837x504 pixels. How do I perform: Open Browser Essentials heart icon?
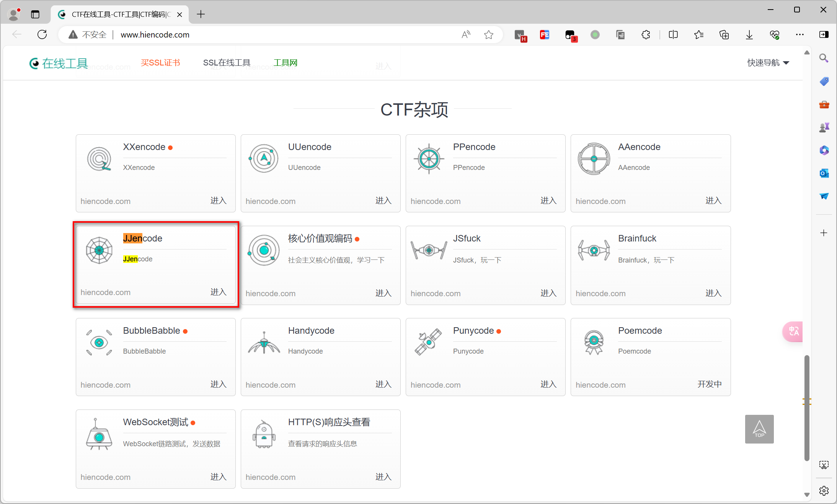[x=775, y=34]
